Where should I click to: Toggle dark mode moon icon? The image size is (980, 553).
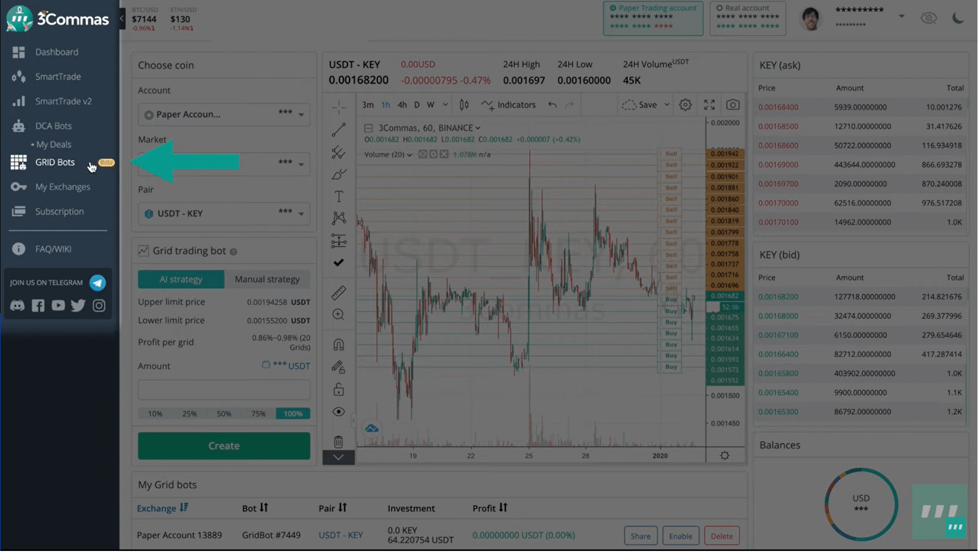tap(958, 18)
